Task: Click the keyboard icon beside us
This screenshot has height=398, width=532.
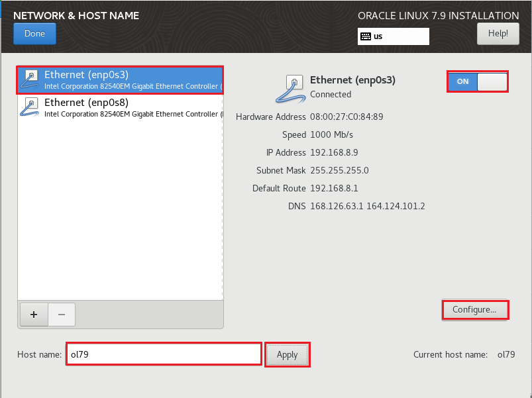Action: click(366, 36)
